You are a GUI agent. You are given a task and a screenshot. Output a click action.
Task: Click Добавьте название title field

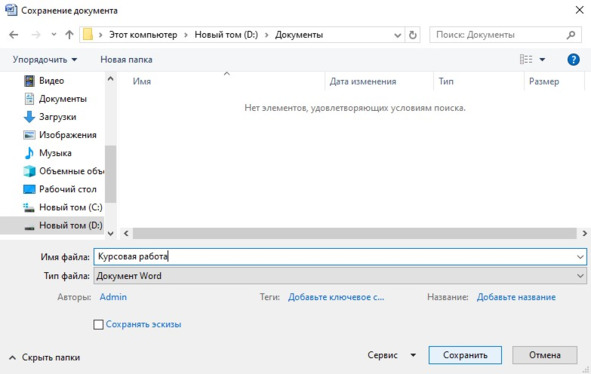pyautogui.click(x=516, y=297)
